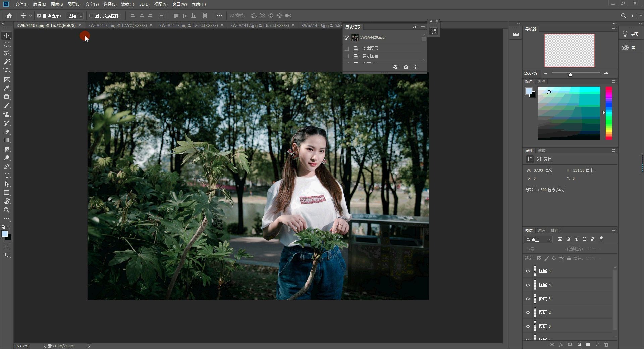Click the 调整 adjustments tab
This screenshot has height=349, width=644.
(x=542, y=151)
